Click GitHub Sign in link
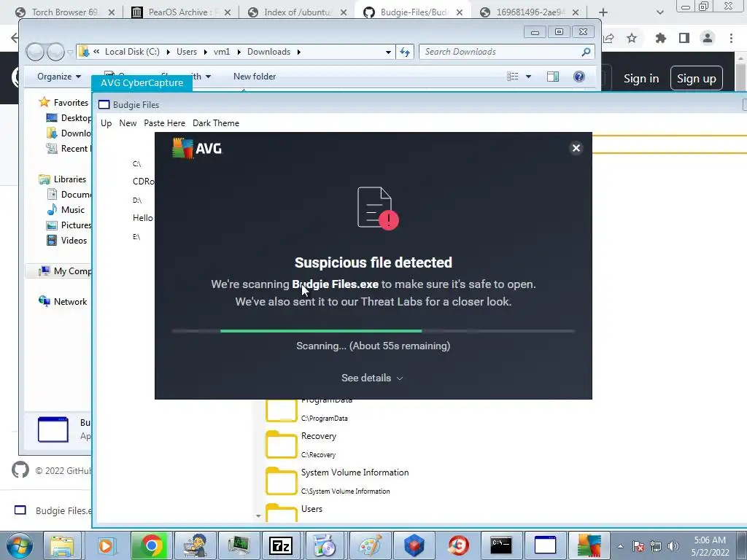Screen dimensions: 747x560 pyautogui.click(x=641, y=79)
